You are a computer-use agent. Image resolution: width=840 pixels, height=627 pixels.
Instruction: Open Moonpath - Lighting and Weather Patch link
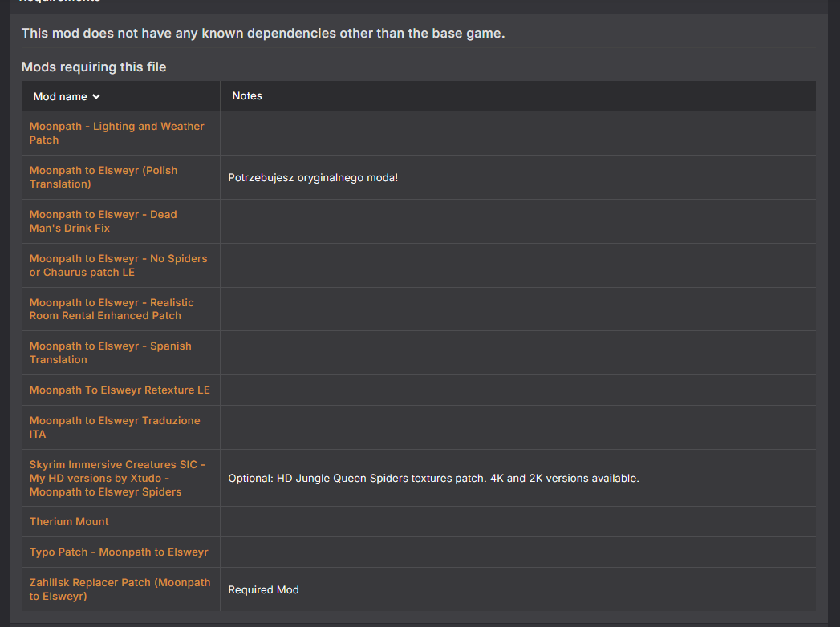coord(117,133)
